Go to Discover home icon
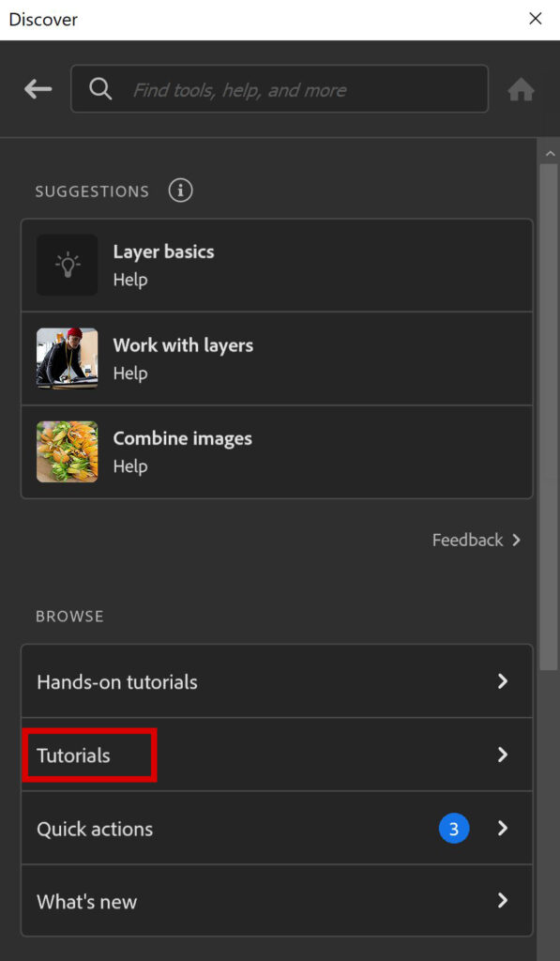 [521, 90]
